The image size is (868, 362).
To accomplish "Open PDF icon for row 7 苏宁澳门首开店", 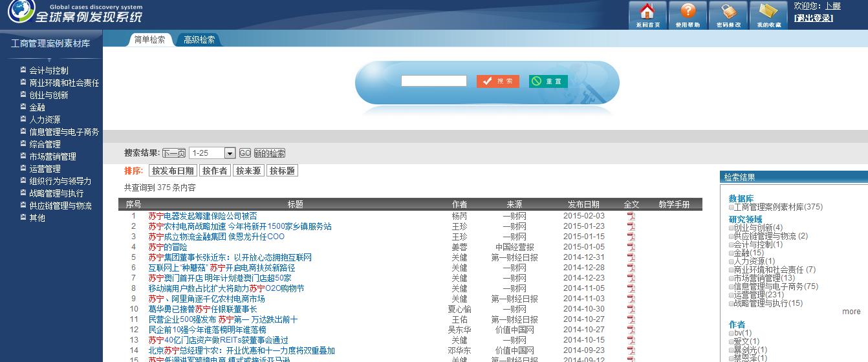I will pos(631,278).
